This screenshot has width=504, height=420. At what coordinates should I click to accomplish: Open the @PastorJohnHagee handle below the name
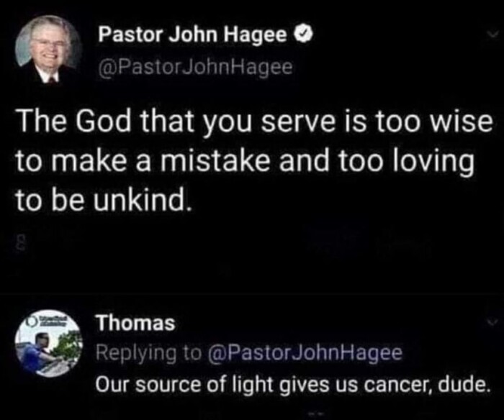195,67
